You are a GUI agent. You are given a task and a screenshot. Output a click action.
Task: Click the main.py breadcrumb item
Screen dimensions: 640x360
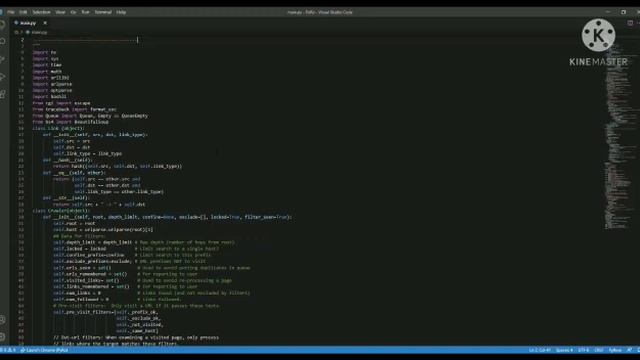pos(37,32)
